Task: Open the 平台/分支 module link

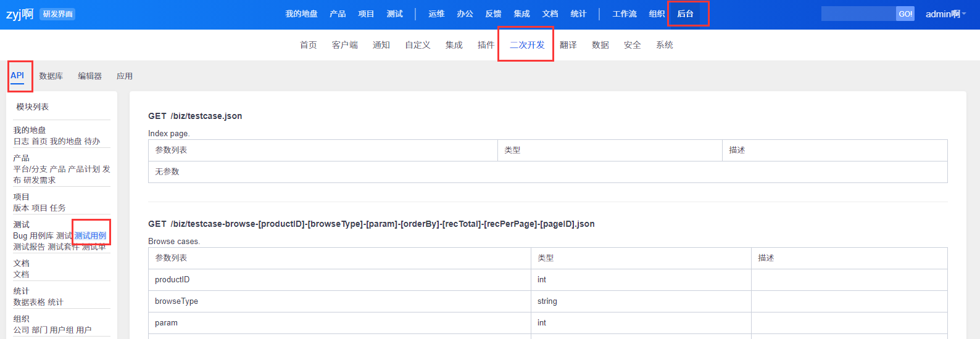Action: (x=30, y=169)
